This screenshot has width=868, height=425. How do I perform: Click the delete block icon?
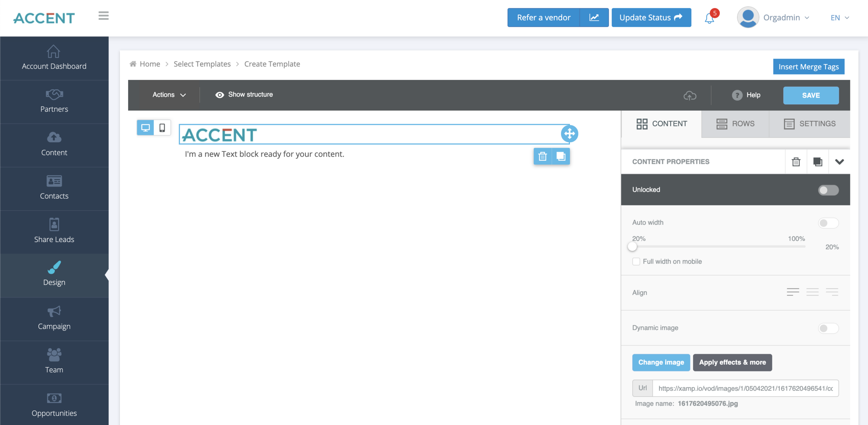coord(542,156)
